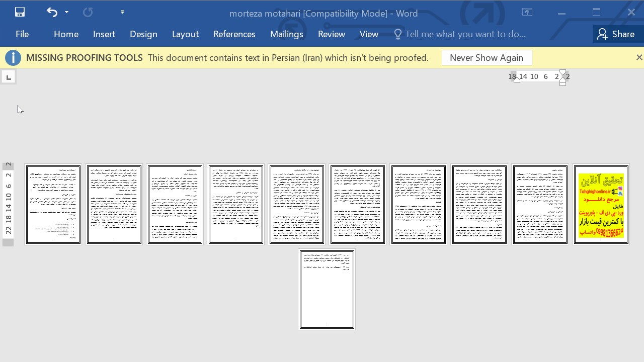Click the Tahghighonline.ir link on the yellow page
644x362 pixels.
(595, 192)
